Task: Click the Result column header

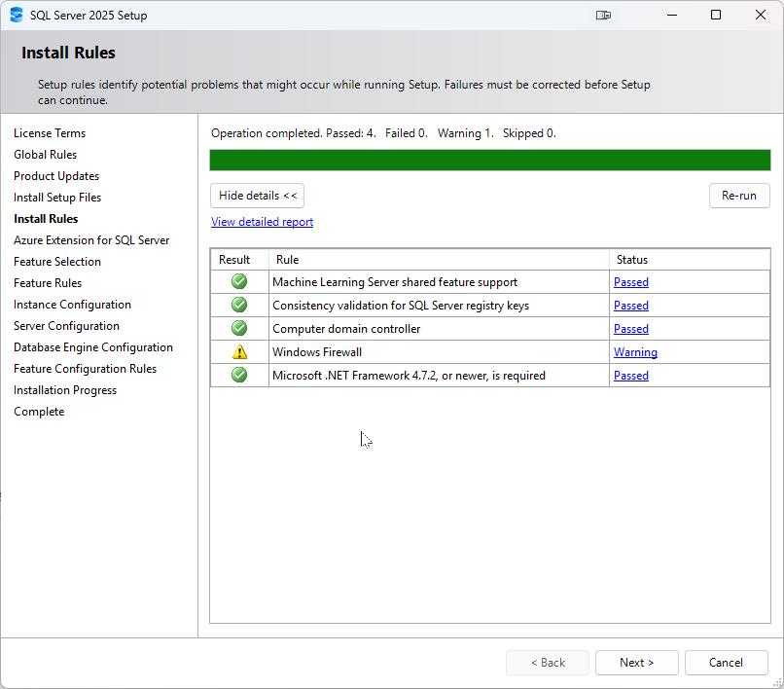Action: [239, 260]
